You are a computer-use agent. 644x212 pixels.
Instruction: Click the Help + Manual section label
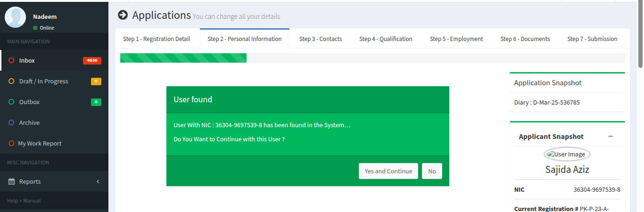pos(24,201)
